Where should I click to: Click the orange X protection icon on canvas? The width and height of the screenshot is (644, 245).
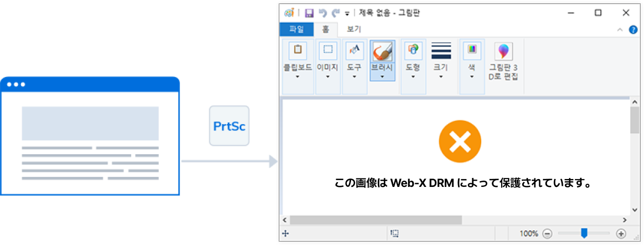[x=460, y=141]
